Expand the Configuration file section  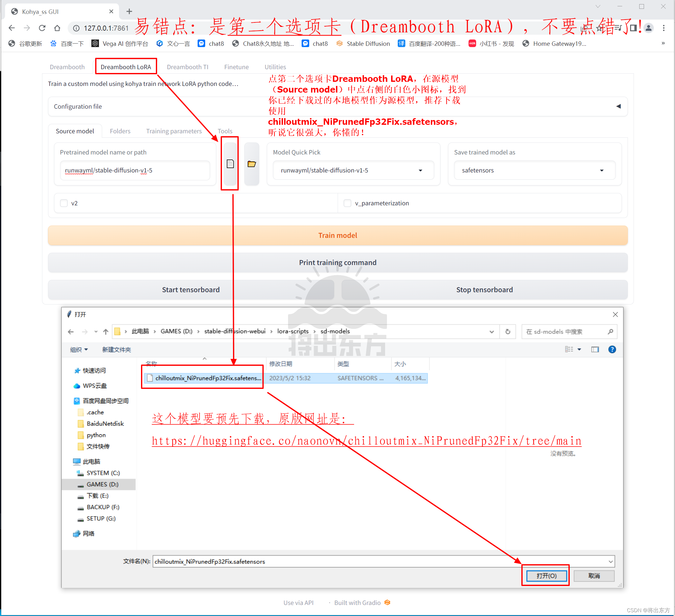(x=618, y=106)
